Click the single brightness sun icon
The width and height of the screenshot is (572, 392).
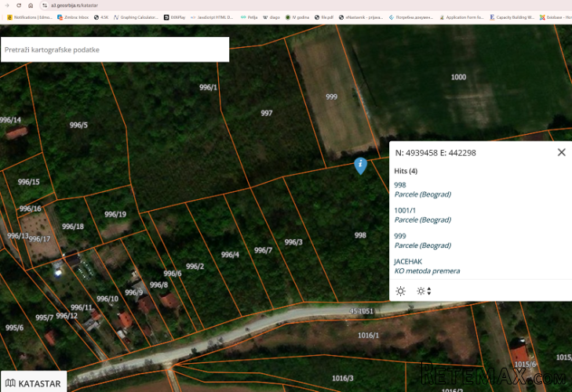(400, 291)
